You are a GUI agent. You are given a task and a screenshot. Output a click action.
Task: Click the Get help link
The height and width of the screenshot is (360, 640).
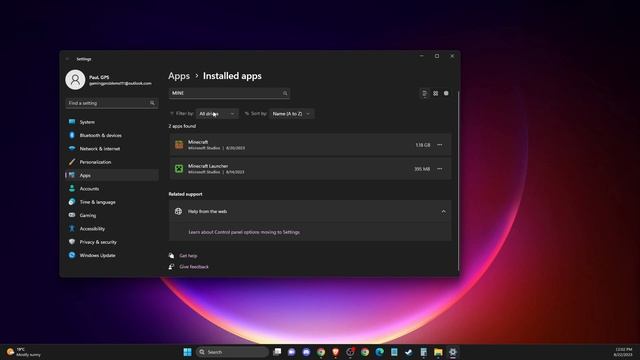tap(188, 256)
